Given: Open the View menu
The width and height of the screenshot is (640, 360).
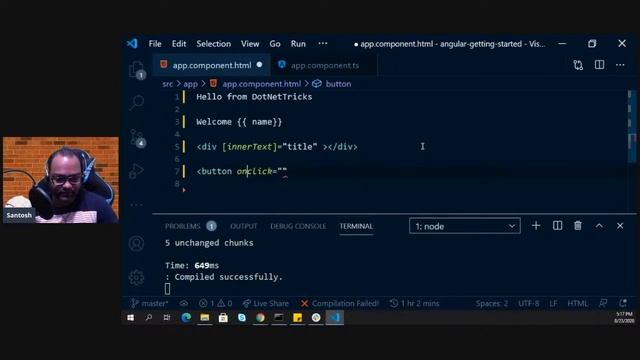Looking at the screenshot, I should [250, 44].
